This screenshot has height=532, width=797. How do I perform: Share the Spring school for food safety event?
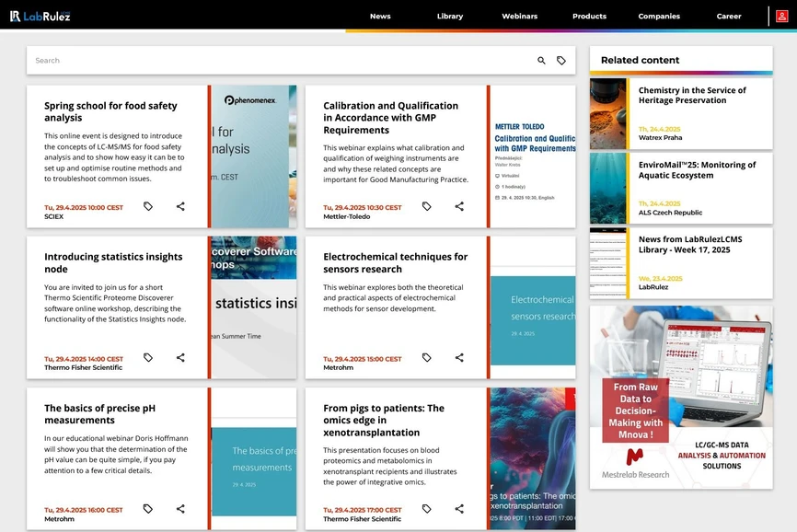tap(180, 206)
